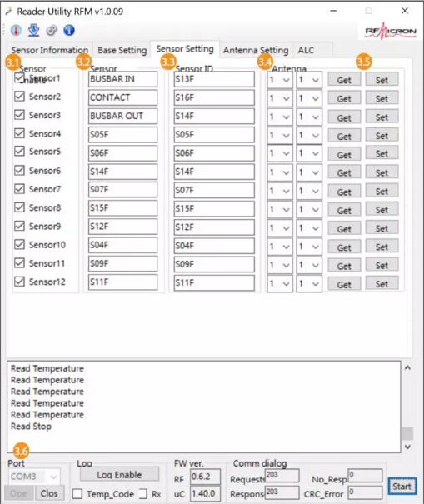Click the Log Enable button

pos(119,475)
